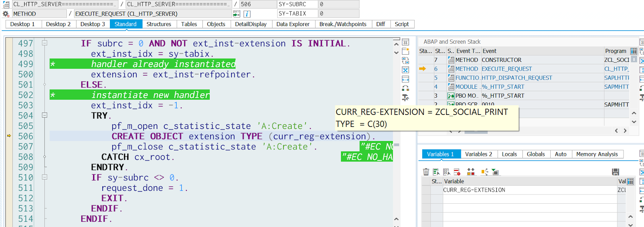The width and height of the screenshot is (644, 227).
Task: Select the Variables 2 tab
Action: [x=479, y=154]
